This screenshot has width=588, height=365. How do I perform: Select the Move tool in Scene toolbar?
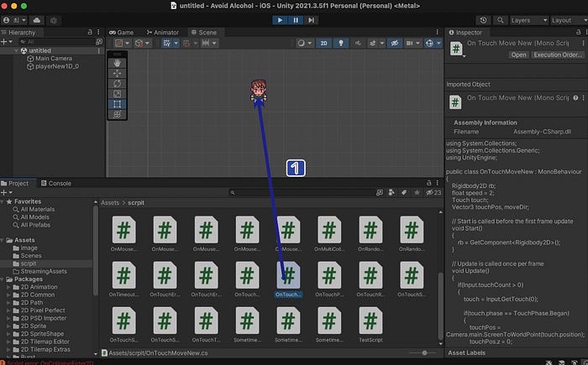(117, 74)
